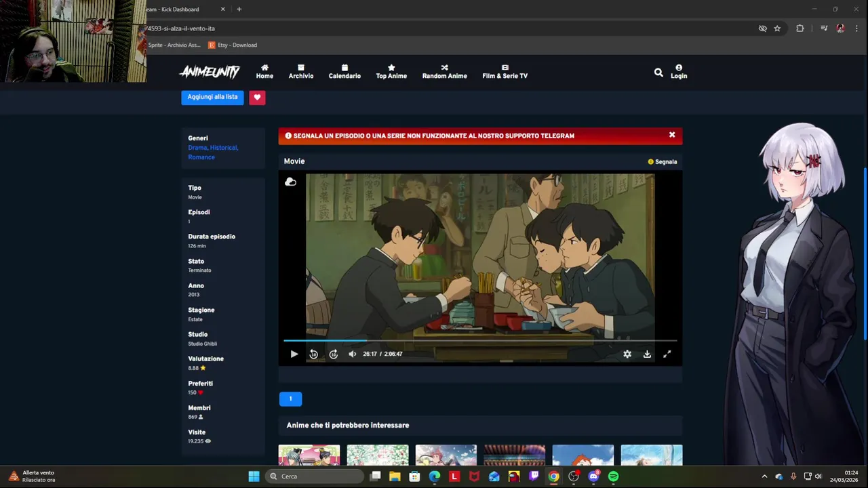Open the Allerta vento weather widget

pos(31,476)
